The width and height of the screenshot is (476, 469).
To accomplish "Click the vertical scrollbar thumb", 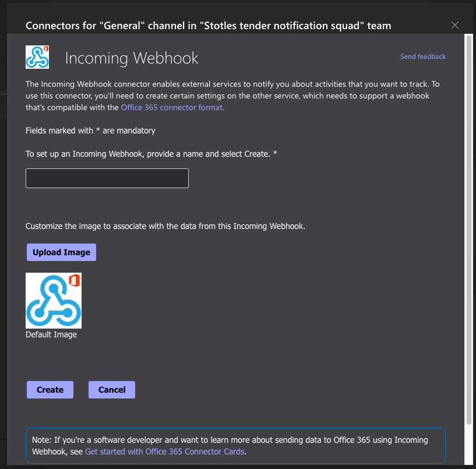I will 468,230.
